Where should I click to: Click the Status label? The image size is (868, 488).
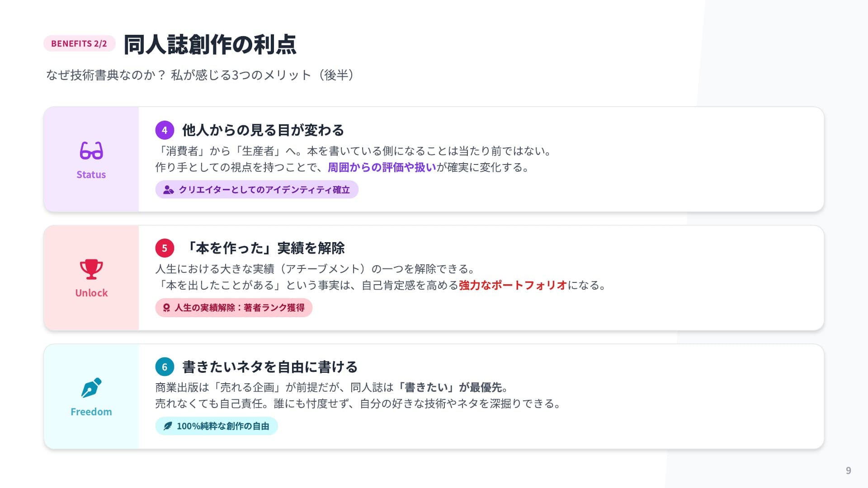point(91,175)
